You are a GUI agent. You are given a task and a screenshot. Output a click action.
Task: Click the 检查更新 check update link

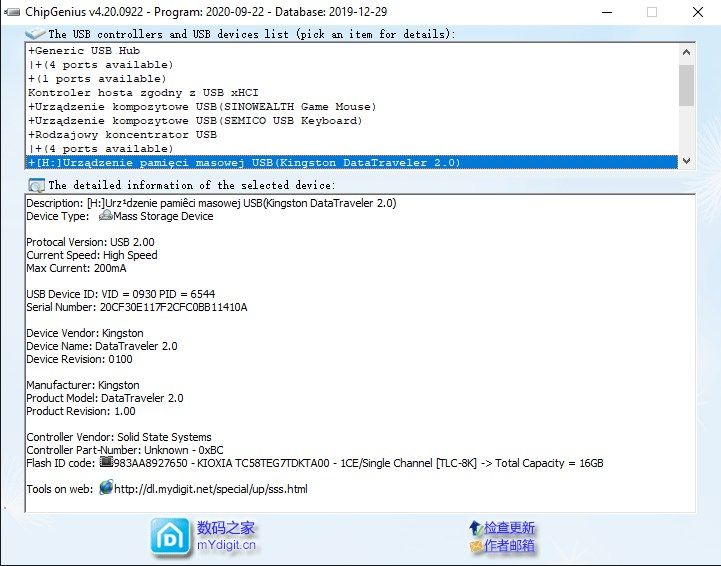509,528
